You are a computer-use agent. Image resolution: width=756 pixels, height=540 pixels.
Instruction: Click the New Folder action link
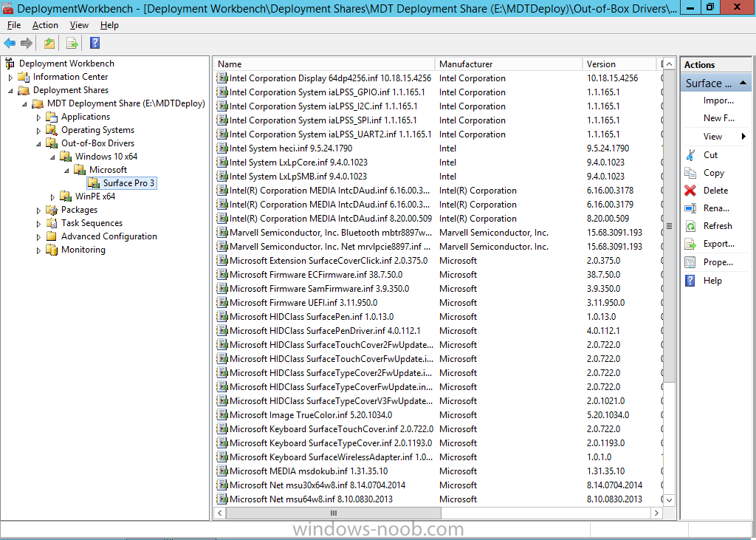719,118
